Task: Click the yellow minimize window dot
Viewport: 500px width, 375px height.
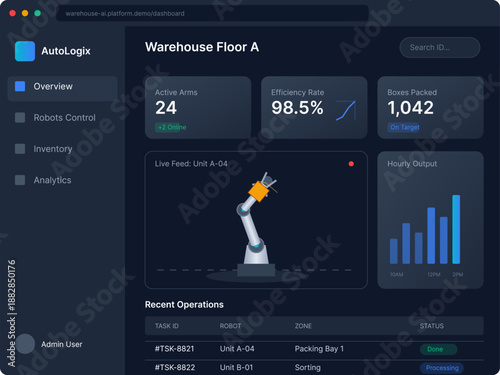Action: coord(25,13)
